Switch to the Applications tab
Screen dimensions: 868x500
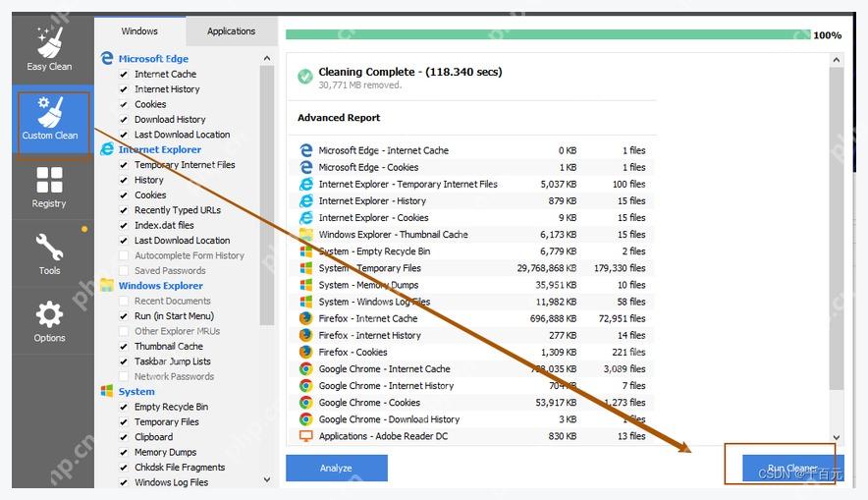tap(232, 31)
